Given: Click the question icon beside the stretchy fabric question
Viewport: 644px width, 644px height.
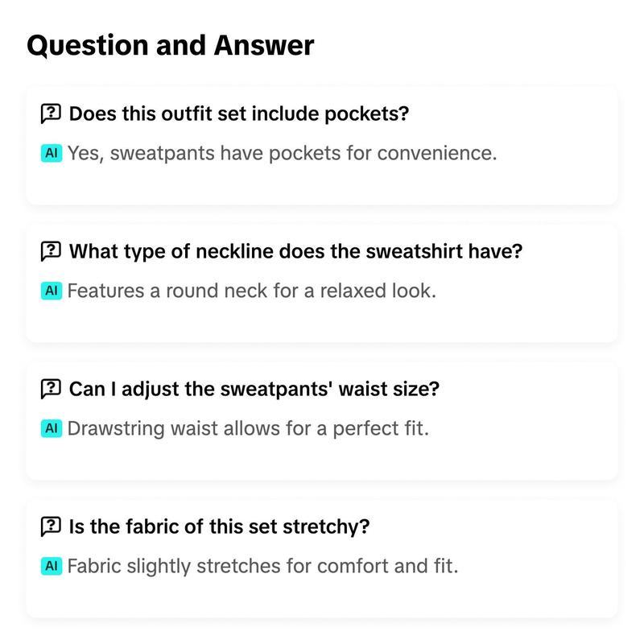Looking at the screenshot, I should click(x=51, y=526).
